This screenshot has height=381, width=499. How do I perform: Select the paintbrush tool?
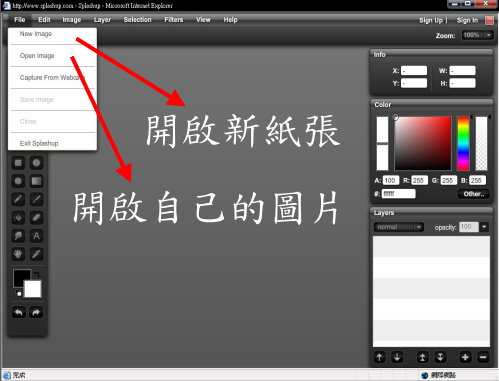pos(36,199)
